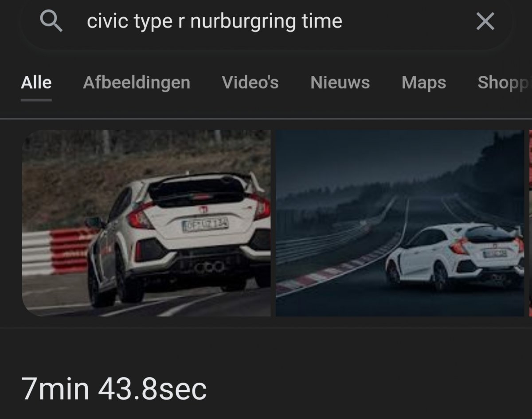Select the 7min 43.8sec answer text

pyautogui.click(x=114, y=389)
